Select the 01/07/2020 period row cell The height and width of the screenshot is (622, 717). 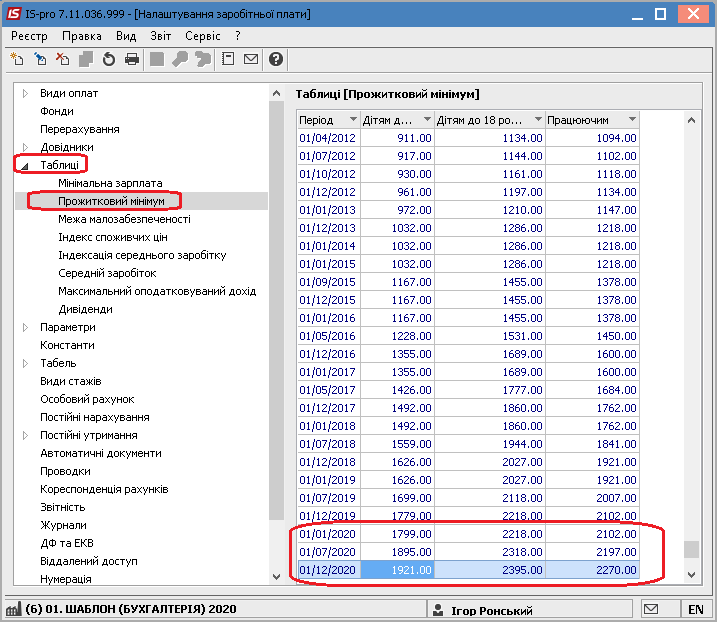[328, 552]
